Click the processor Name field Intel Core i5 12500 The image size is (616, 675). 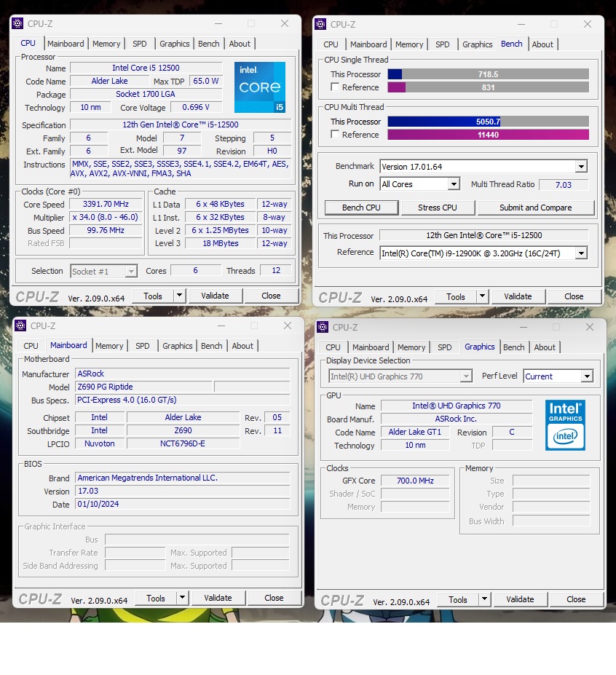point(146,68)
